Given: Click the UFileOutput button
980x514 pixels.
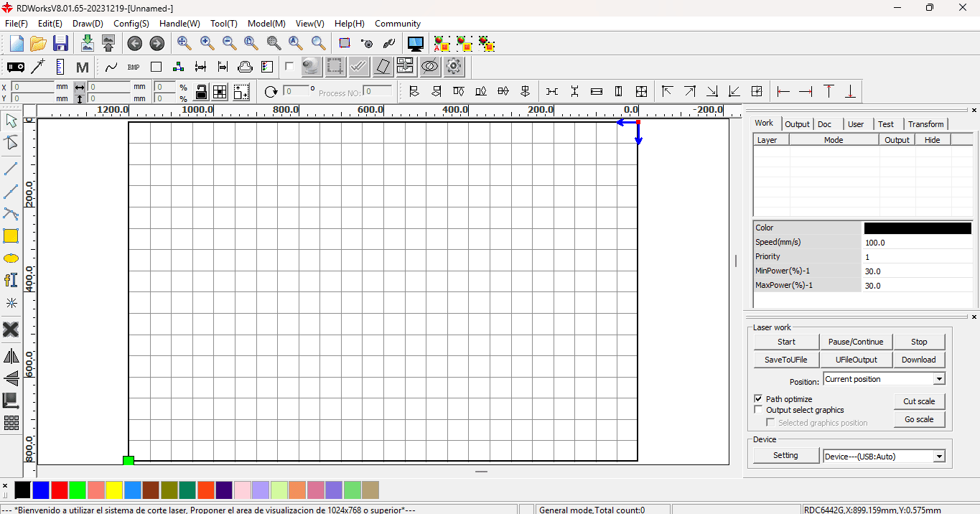Looking at the screenshot, I should coord(856,360).
